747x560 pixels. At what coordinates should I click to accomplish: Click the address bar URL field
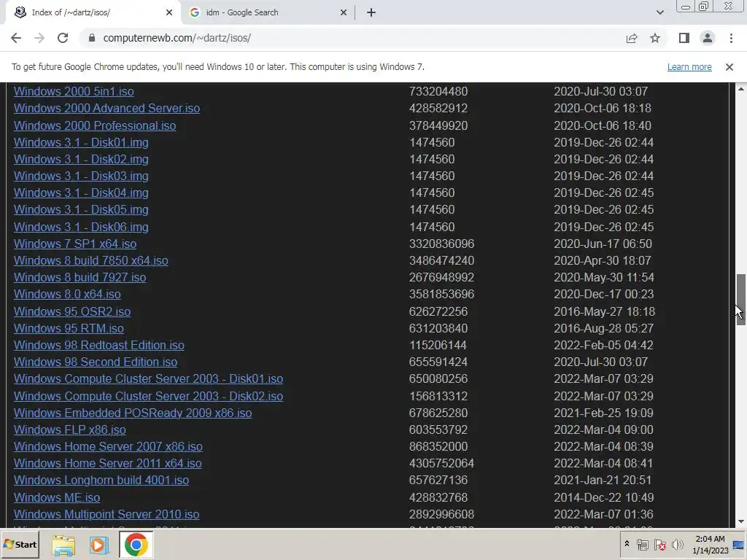352,38
